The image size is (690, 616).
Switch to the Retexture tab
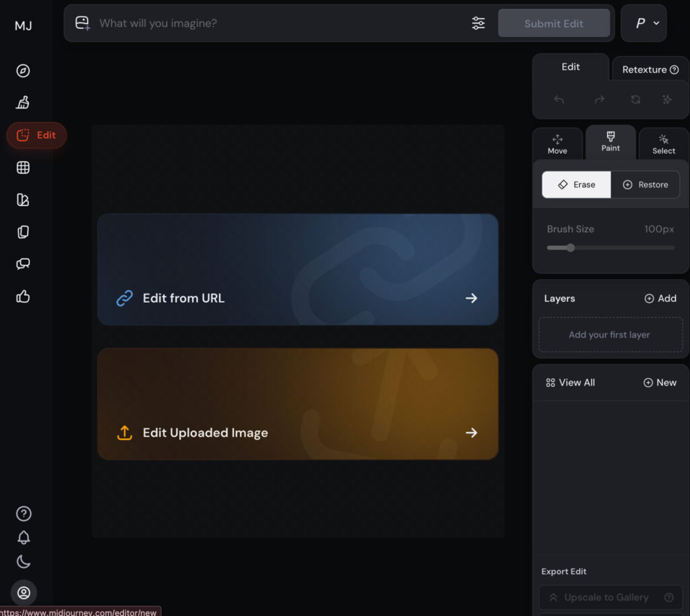pyautogui.click(x=650, y=69)
